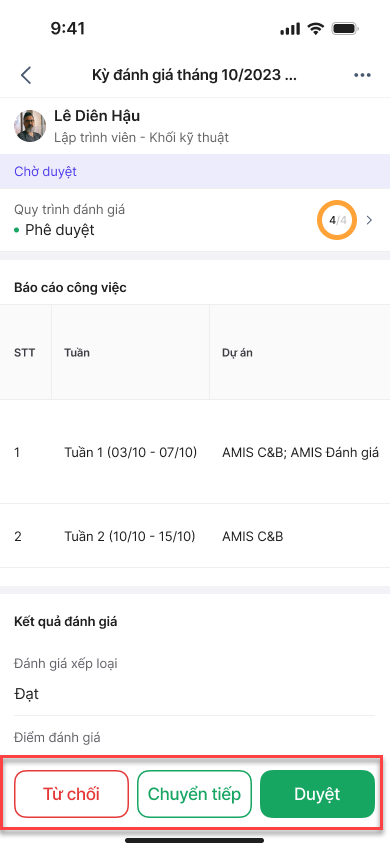390x849 pixels.
Task: Tap the Kỳ đánh giá tháng 10/2023 title
Action: point(194,75)
